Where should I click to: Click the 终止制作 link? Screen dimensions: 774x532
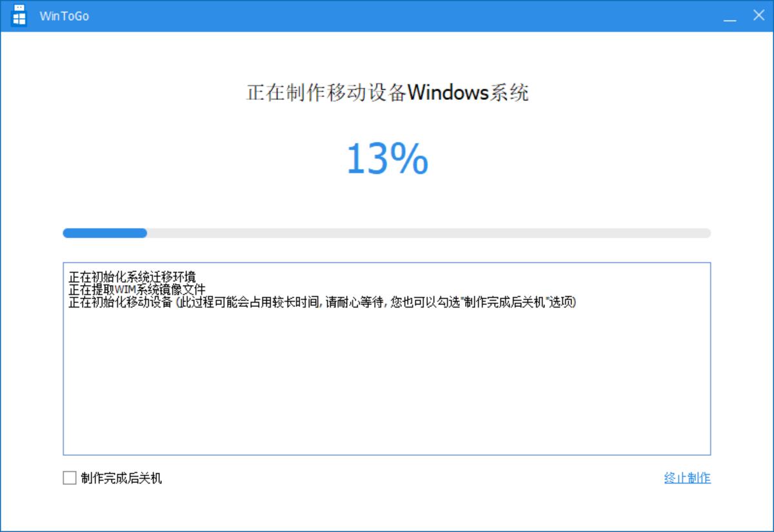pos(688,478)
